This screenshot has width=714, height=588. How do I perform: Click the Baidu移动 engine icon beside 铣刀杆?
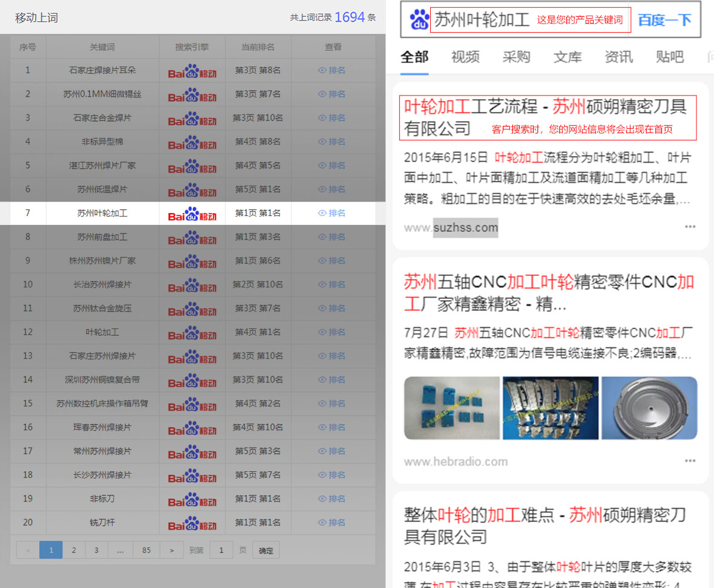pyautogui.click(x=192, y=522)
